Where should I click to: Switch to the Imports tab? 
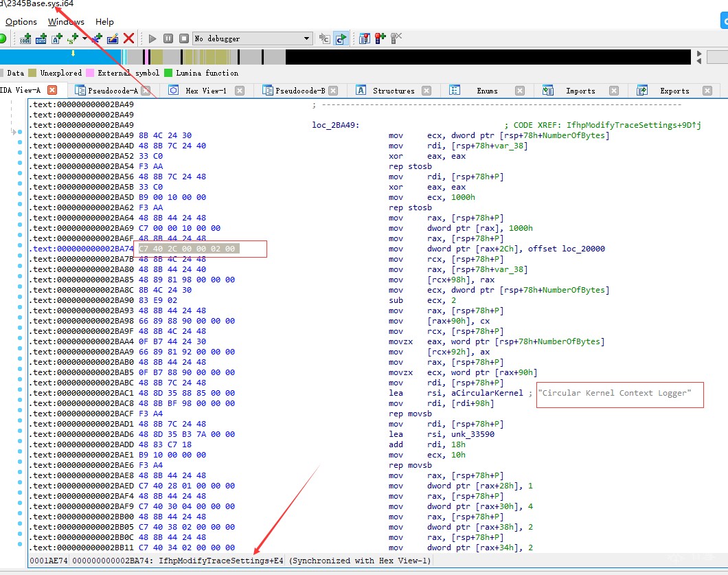pyautogui.click(x=580, y=91)
